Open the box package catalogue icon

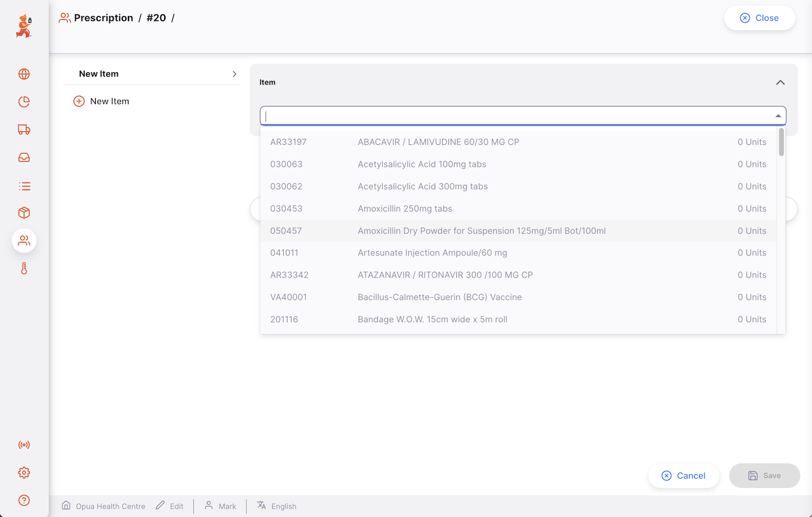tap(24, 213)
